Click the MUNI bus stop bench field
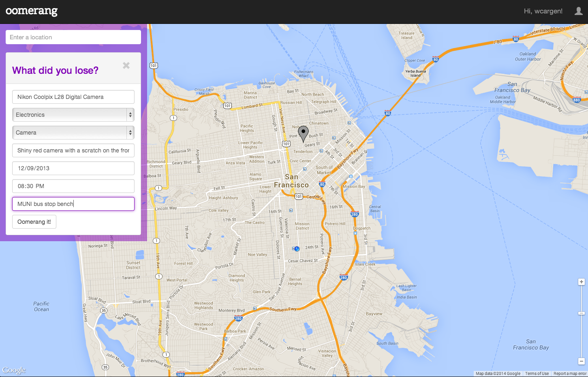The height and width of the screenshot is (377, 588). (73, 204)
